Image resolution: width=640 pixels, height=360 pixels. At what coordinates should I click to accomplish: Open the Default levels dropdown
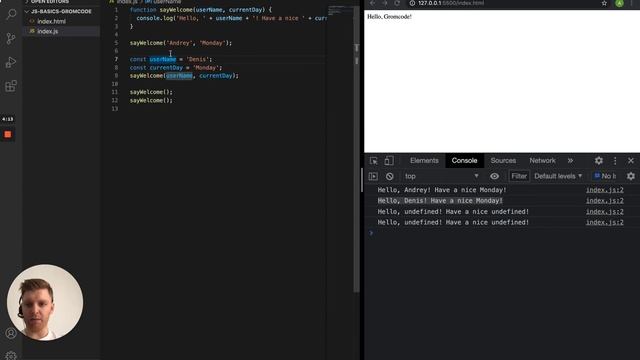[558, 176]
